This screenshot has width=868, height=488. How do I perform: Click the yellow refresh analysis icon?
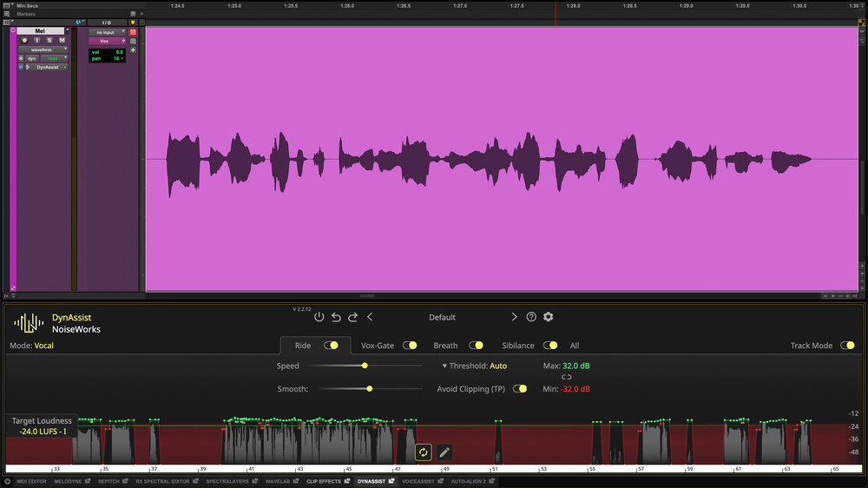[x=423, y=452]
